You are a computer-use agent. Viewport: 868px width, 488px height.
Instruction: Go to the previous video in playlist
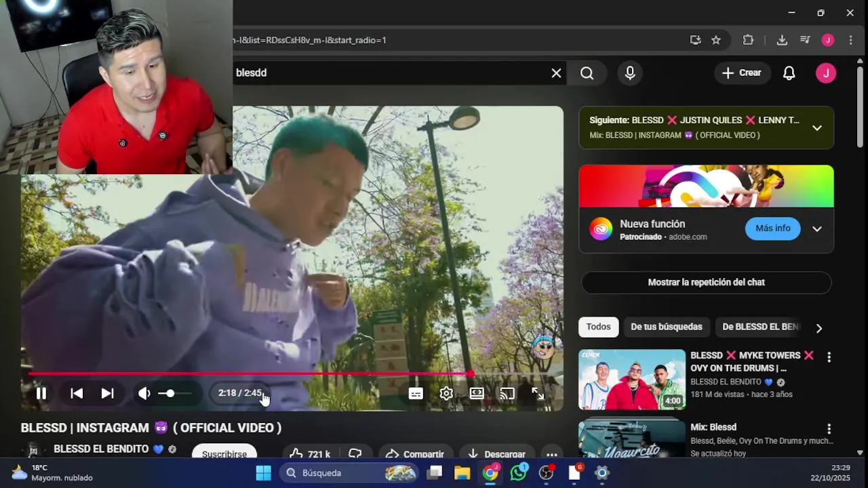coord(77,393)
